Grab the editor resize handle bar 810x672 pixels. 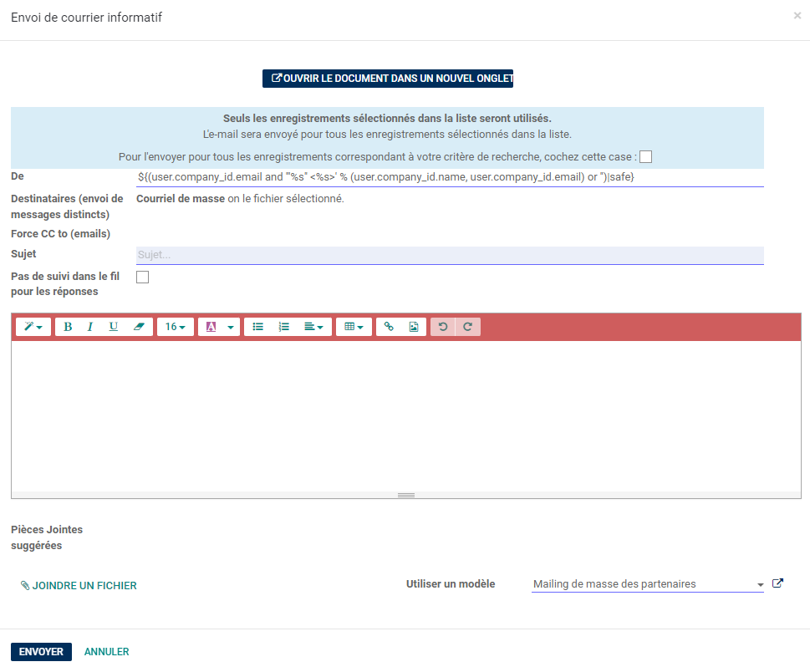pos(406,495)
